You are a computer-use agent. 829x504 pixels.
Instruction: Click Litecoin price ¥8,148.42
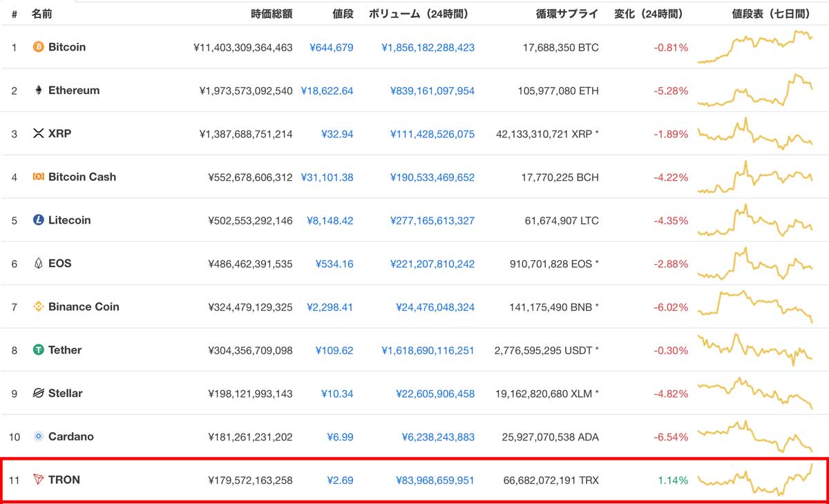331,220
